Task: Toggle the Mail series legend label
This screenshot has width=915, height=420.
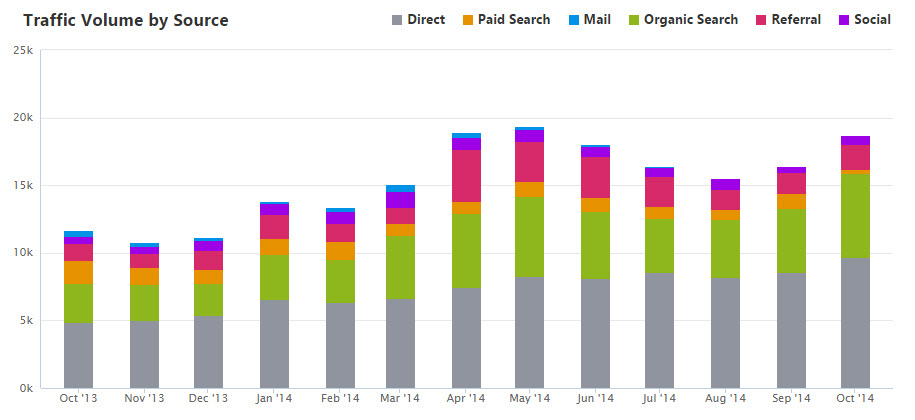Action: pos(598,20)
